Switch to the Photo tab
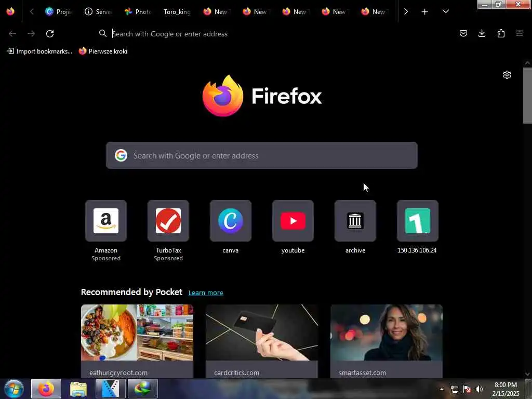 (x=137, y=11)
